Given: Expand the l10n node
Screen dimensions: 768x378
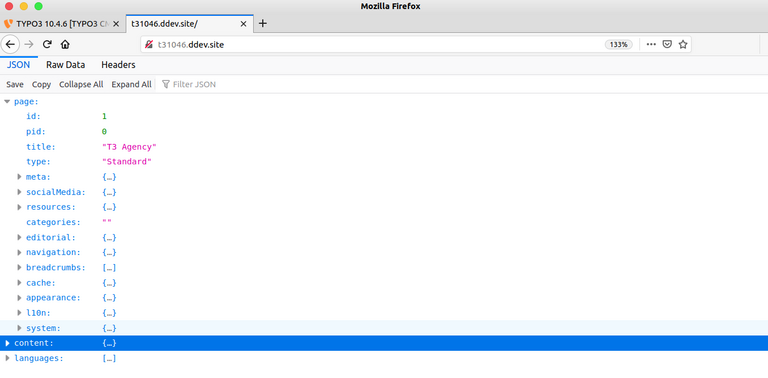Looking at the screenshot, I should pos(19,313).
